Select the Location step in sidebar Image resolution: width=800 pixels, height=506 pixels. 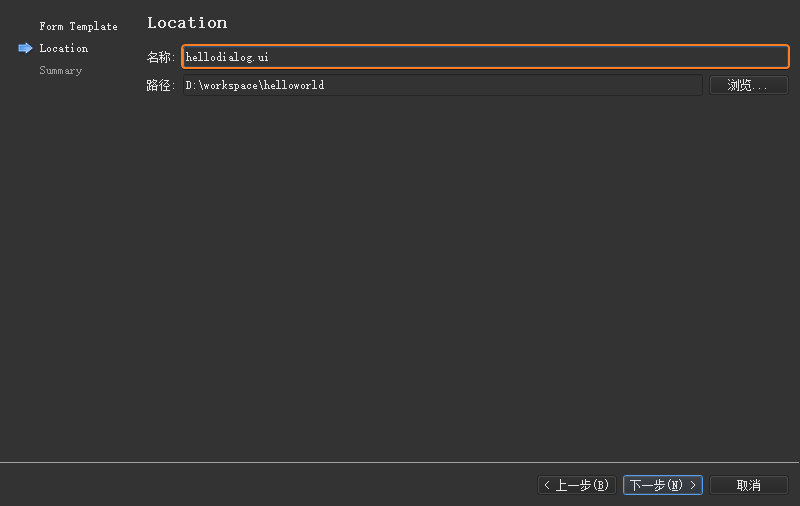(x=63, y=48)
